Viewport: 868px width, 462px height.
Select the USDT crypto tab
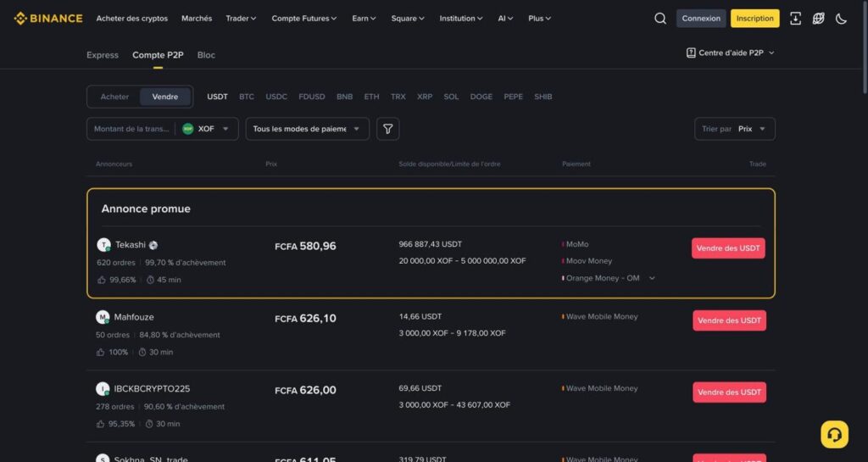click(x=217, y=97)
